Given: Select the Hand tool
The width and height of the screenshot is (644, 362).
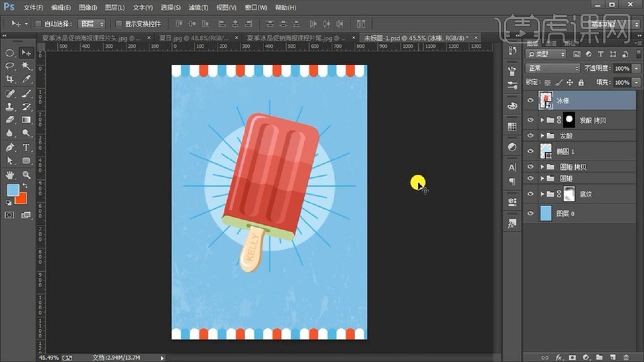Looking at the screenshot, I should coord(10,175).
